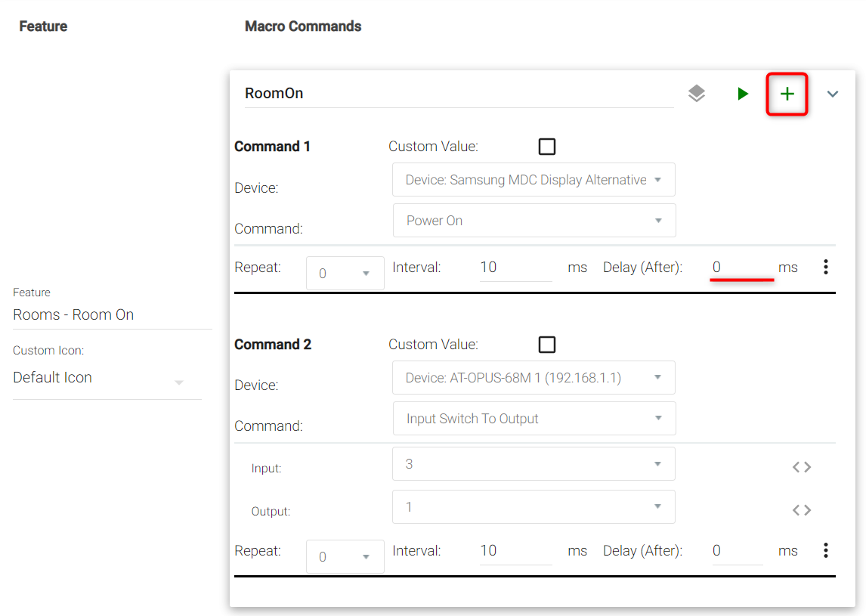
Task: Open the Output dropdown showing 1
Action: click(x=534, y=506)
